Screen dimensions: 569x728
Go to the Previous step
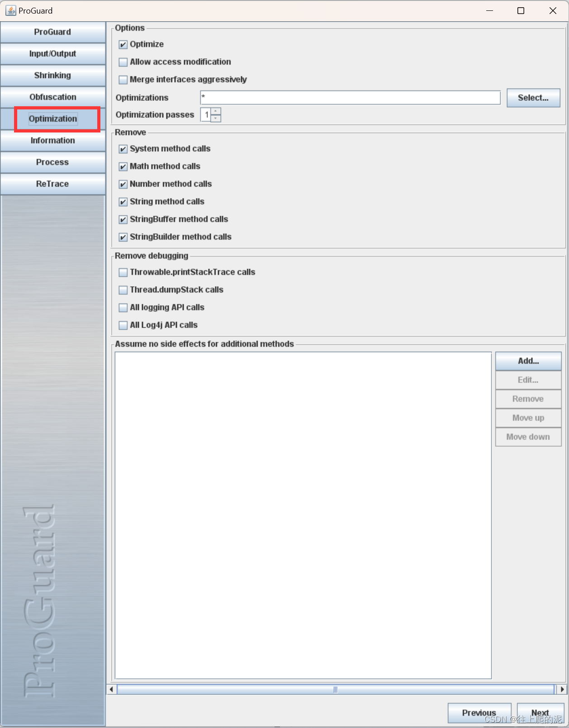[479, 713]
